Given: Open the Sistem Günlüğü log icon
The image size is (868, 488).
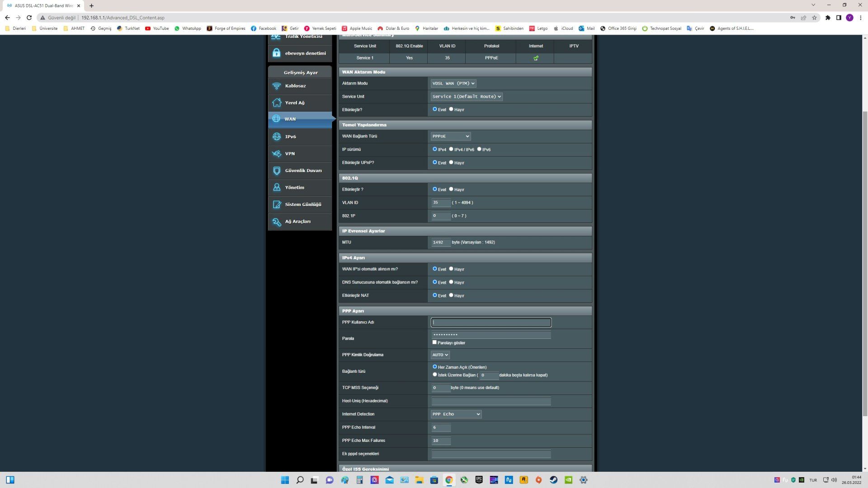Looking at the screenshot, I should point(277,205).
